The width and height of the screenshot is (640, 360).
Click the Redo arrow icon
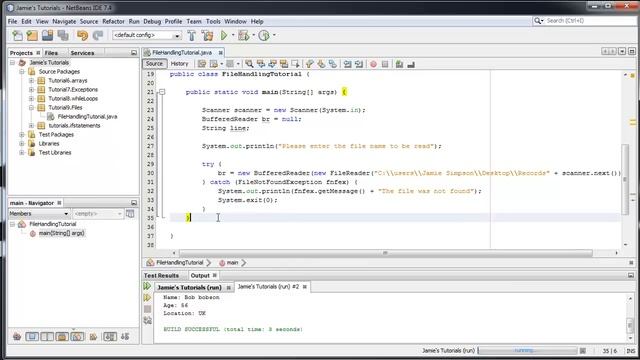tap(98, 36)
